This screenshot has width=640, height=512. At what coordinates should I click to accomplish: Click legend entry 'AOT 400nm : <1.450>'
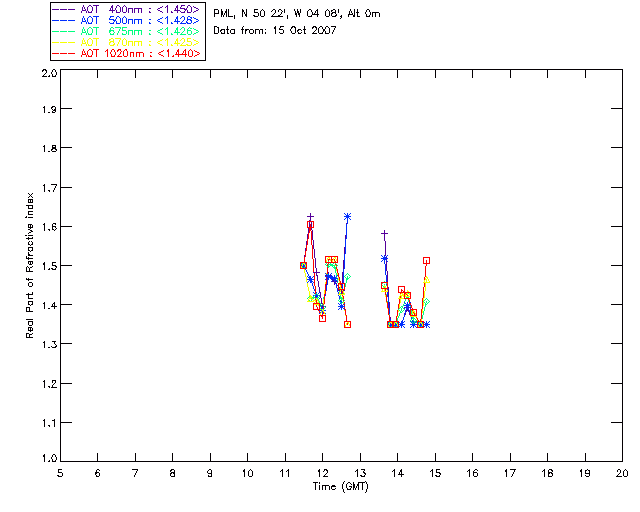pos(127,9)
